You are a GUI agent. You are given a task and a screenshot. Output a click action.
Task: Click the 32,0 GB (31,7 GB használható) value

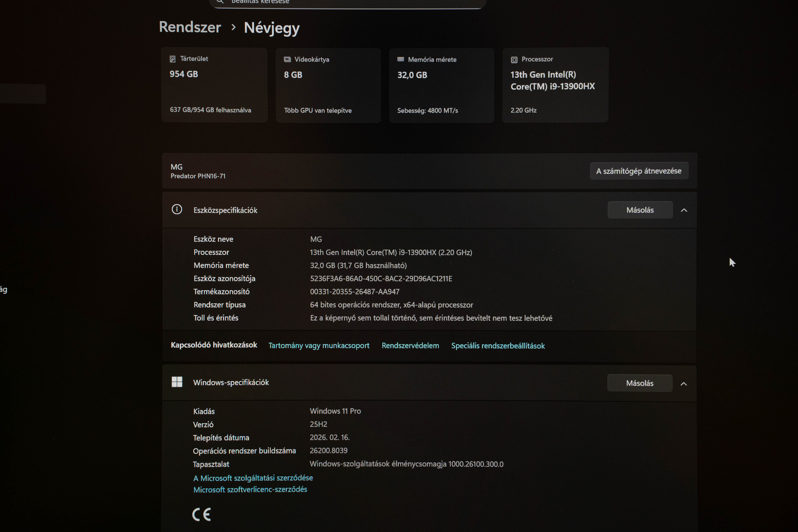(358, 266)
